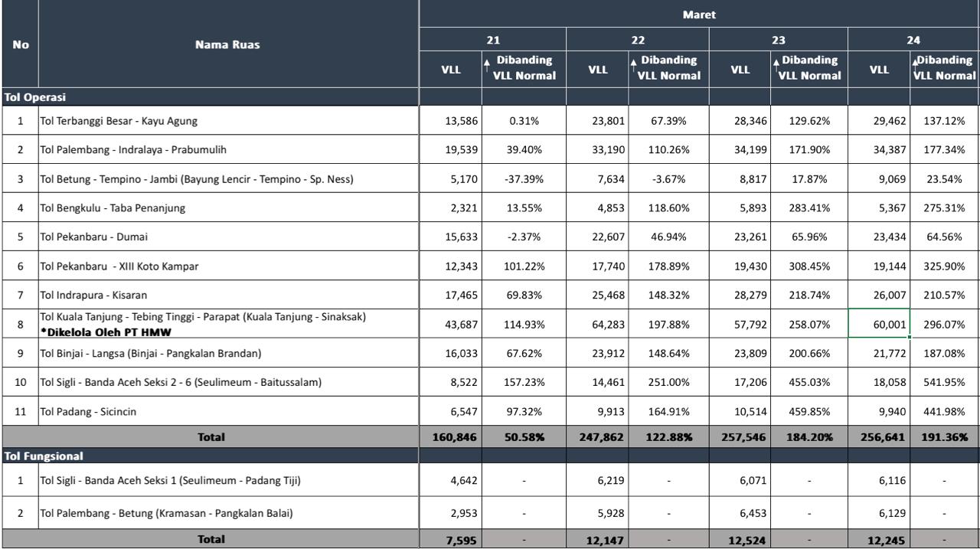Click the Tol Bengkulu - Taba Penanjung name cell
The width and height of the screenshot is (980, 549).
(227, 208)
